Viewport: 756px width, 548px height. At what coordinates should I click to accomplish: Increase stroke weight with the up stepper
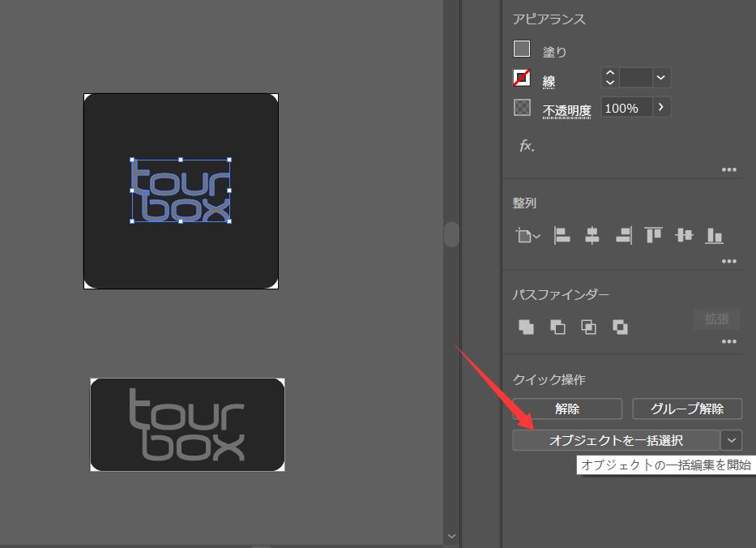(x=610, y=73)
